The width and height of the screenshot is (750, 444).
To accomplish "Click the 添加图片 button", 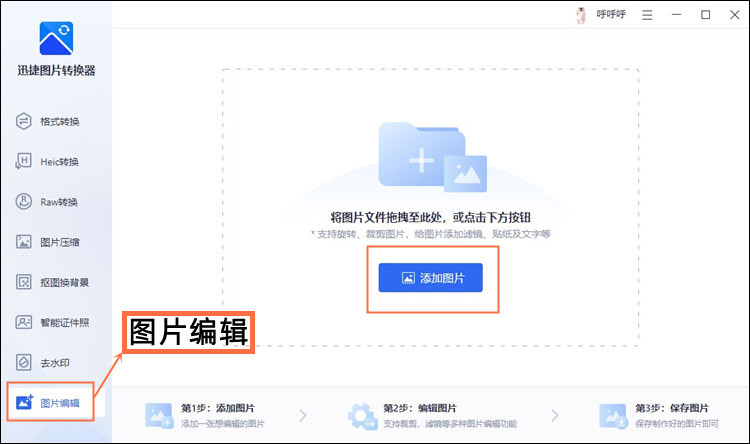I will tap(430, 278).
